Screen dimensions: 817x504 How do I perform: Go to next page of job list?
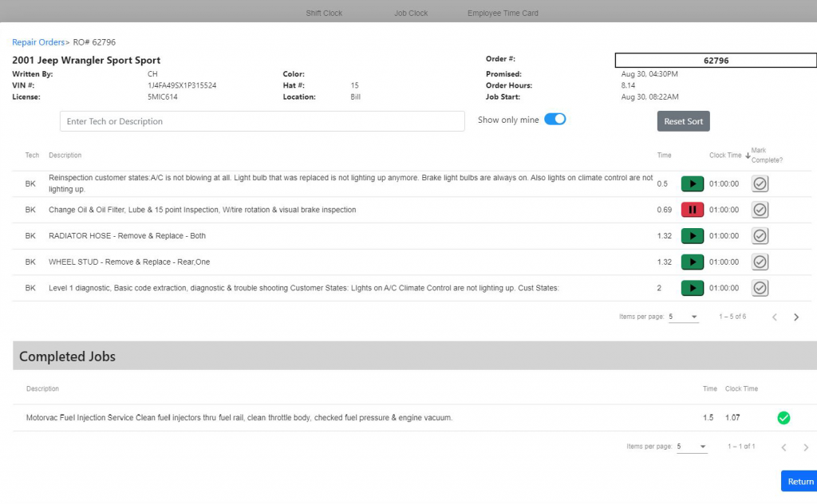point(795,317)
